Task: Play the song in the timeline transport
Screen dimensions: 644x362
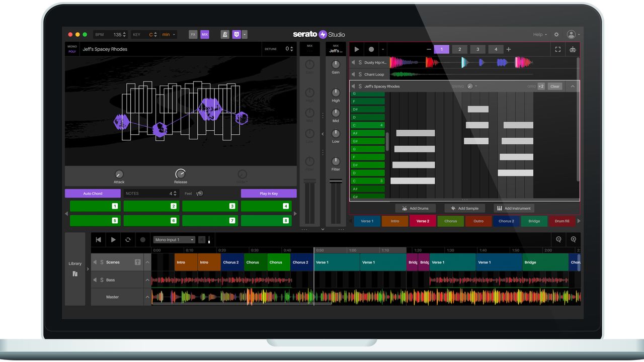Action: point(113,240)
